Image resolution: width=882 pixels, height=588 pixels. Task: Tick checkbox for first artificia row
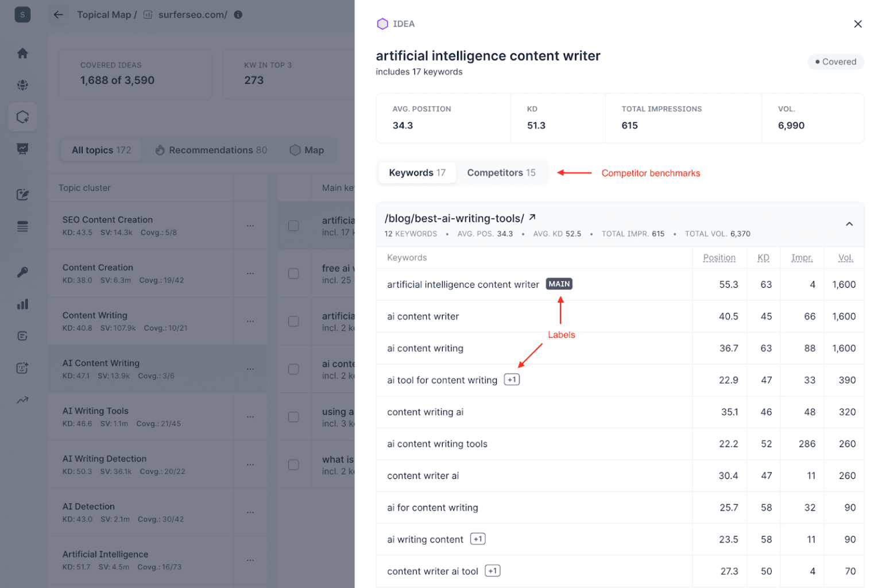point(293,226)
